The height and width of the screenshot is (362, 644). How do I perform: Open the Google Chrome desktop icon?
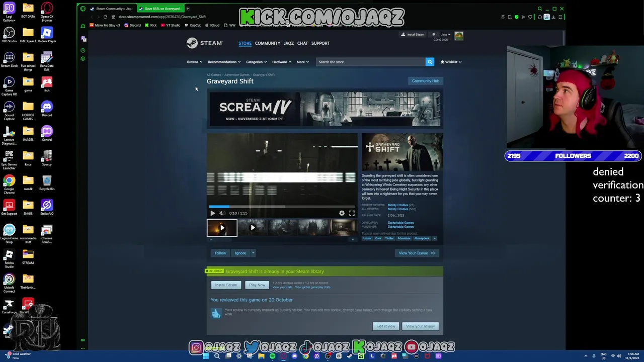click(9, 185)
